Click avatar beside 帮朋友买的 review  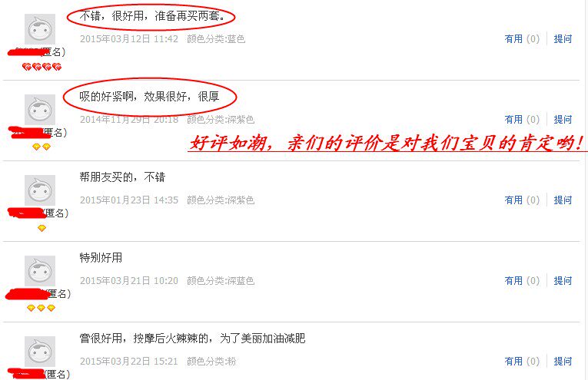[x=40, y=190]
